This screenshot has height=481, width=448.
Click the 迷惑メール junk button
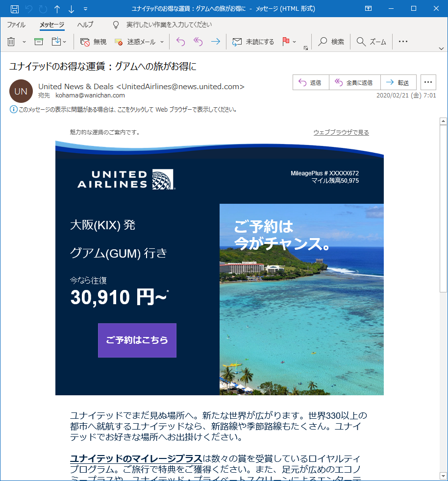point(135,42)
